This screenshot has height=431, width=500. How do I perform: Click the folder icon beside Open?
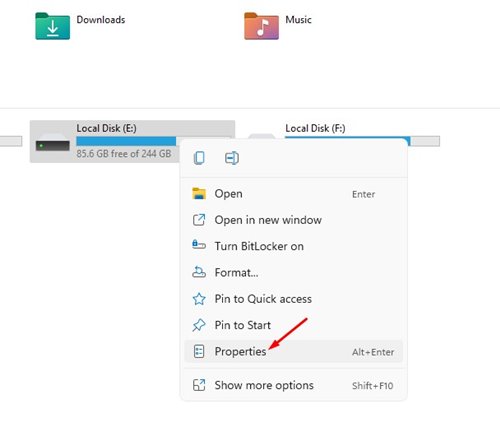[199, 194]
